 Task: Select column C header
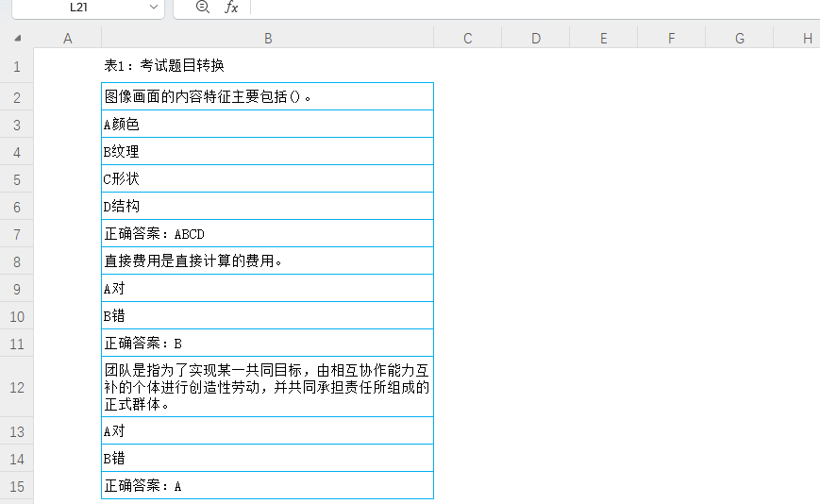pyautogui.click(x=467, y=39)
